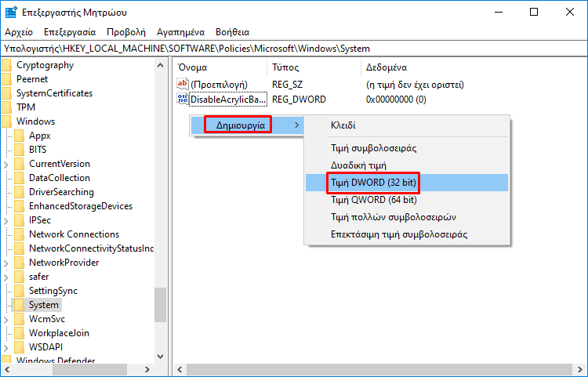The width and height of the screenshot is (588, 377).
Task: Click the SystemCertificates folder icon
Action: point(6,93)
